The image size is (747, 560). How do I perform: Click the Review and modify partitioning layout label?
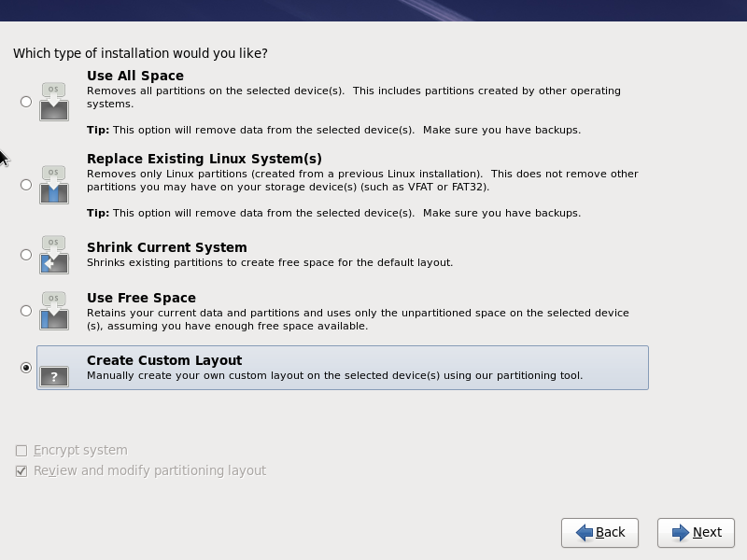[x=149, y=471]
